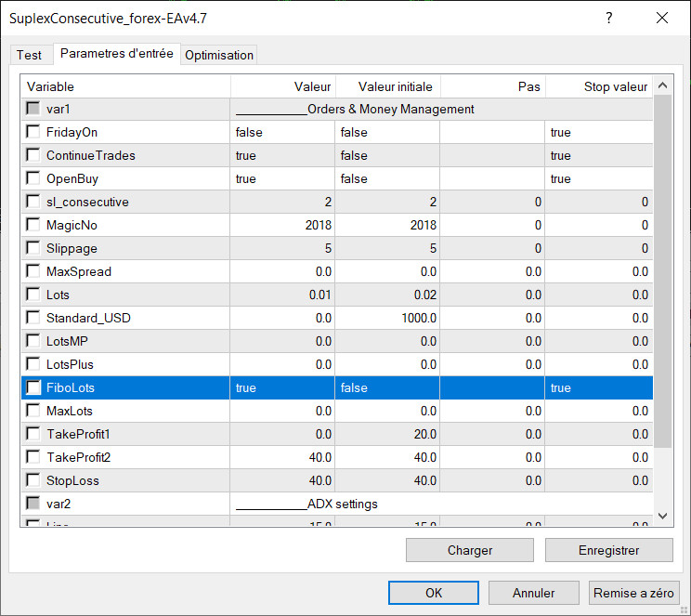Click the TakeProfit1 Valeur field
The image size is (691, 616).
pyautogui.click(x=282, y=435)
